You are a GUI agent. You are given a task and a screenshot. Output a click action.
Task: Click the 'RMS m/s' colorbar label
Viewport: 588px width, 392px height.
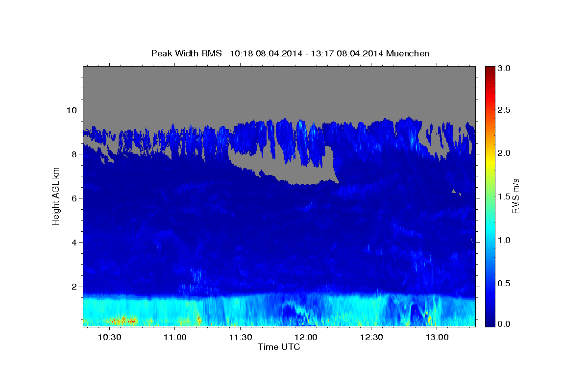(x=516, y=196)
